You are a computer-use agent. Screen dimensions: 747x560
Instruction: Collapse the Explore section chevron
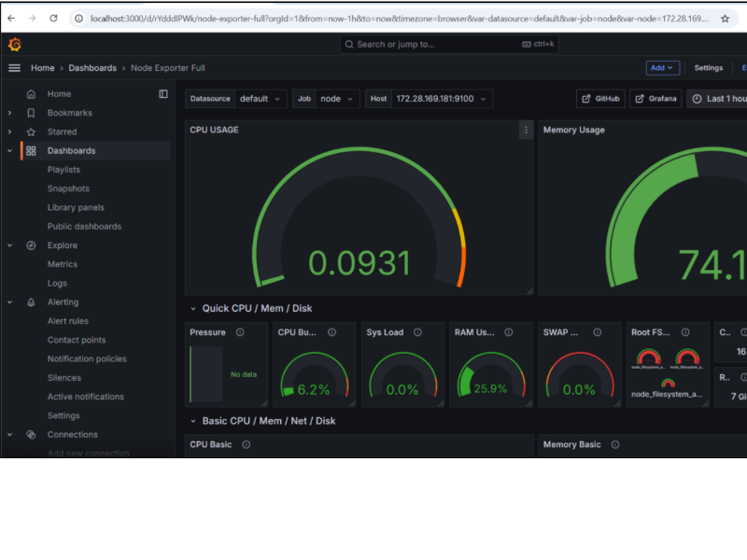pyautogui.click(x=10, y=245)
